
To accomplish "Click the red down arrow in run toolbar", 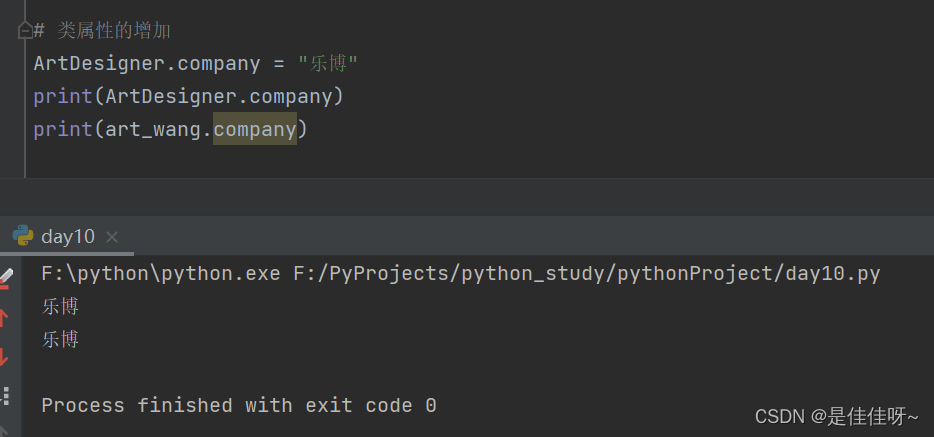I will pyautogui.click(x=3, y=357).
